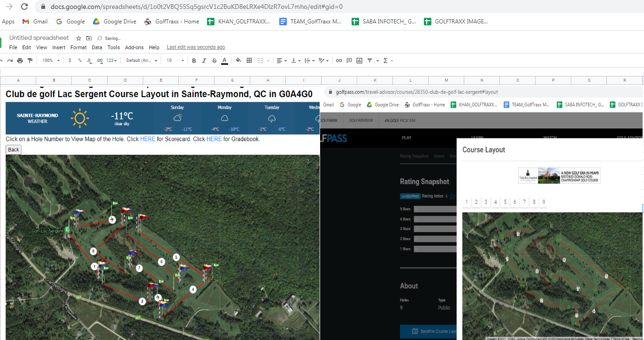Open the text wrapping dropdown
Screen dimensions: 644x340
click(309, 60)
